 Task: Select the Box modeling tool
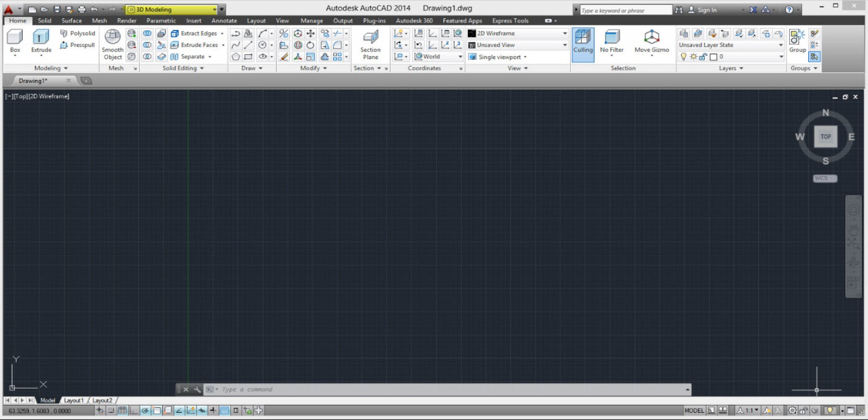pyautogui.click(x=15, y=42)
